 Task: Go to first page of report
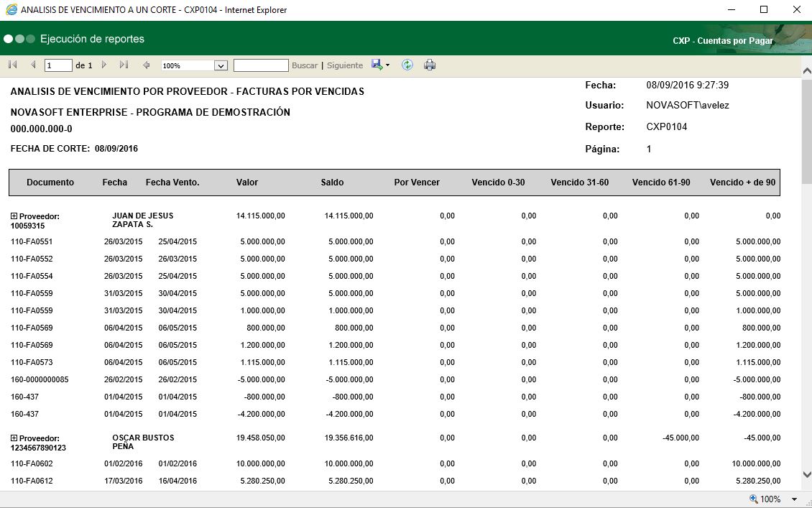click(x=12, y=65)
